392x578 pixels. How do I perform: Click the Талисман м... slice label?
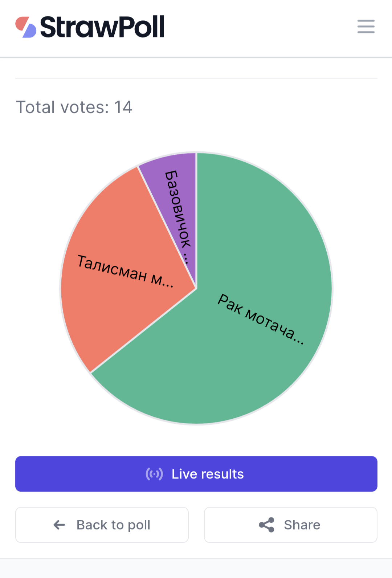coord(126,271)
